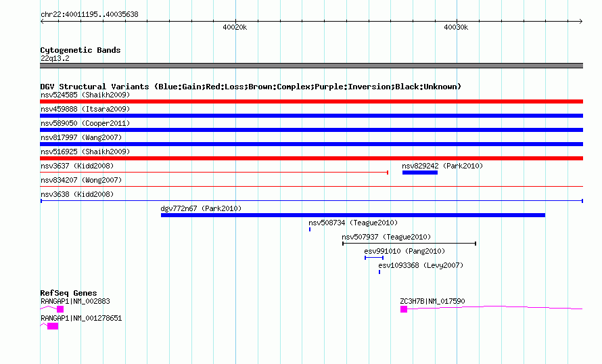Click the esv991010 (Pang2010) blue span

tap(374, 258)
